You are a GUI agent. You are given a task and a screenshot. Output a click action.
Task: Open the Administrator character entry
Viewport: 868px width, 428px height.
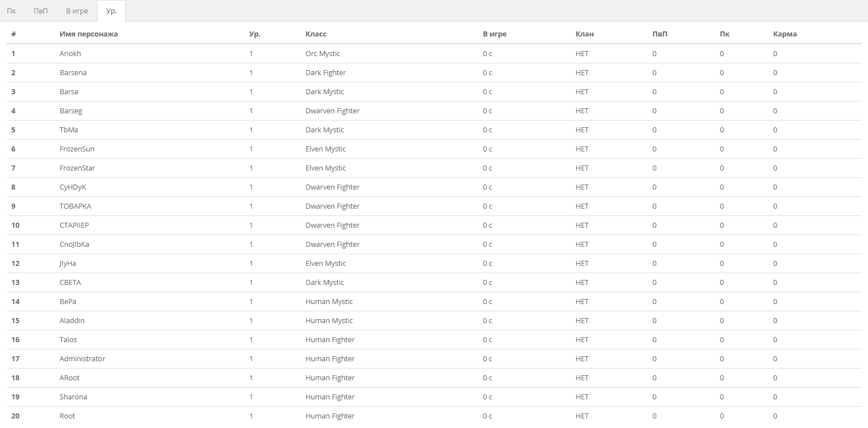click(82, 359)
